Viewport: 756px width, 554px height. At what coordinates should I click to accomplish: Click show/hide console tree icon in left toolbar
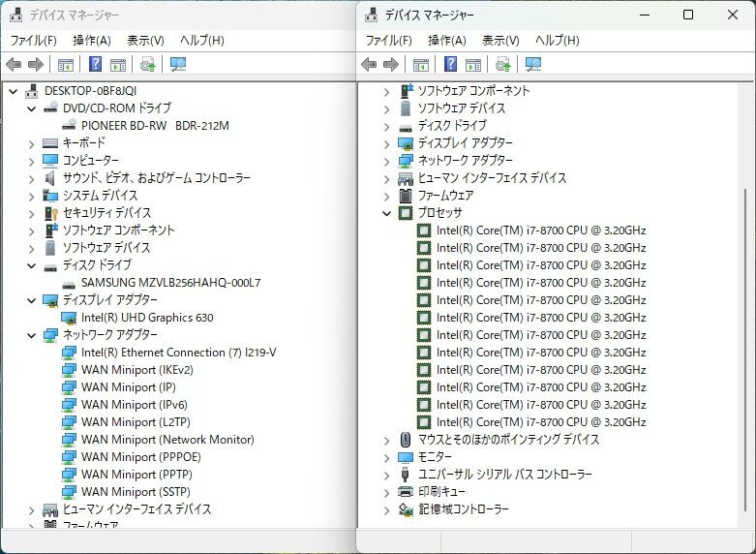(x=66, y=65)
